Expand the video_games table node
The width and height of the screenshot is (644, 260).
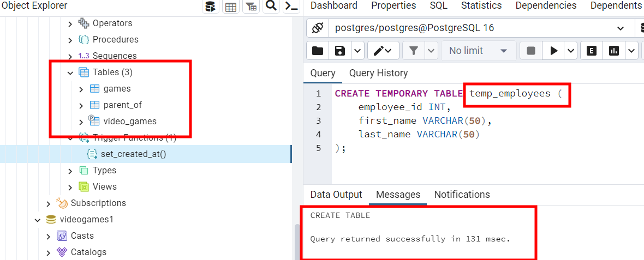[81, 122]
